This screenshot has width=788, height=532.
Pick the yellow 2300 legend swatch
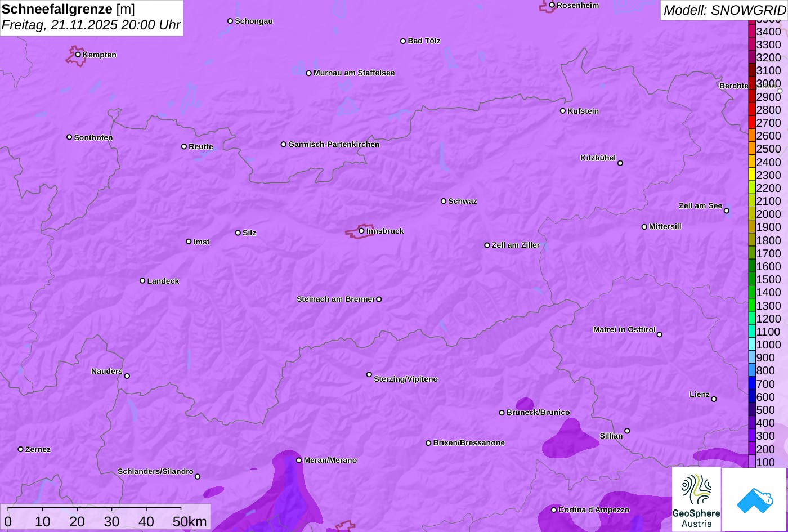(751, 175)
